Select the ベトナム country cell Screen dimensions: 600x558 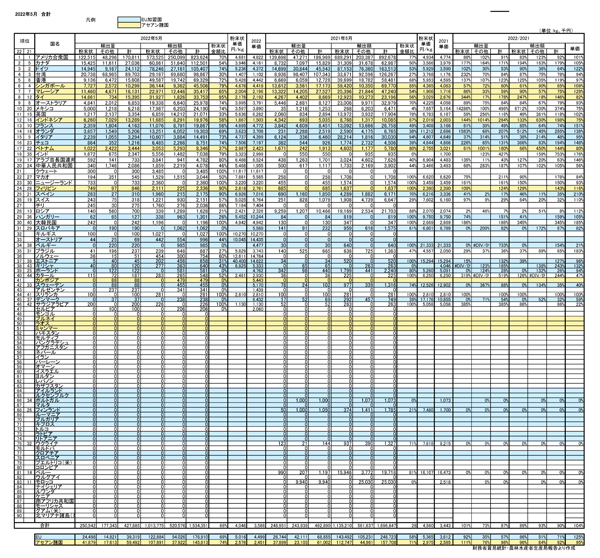55,148
